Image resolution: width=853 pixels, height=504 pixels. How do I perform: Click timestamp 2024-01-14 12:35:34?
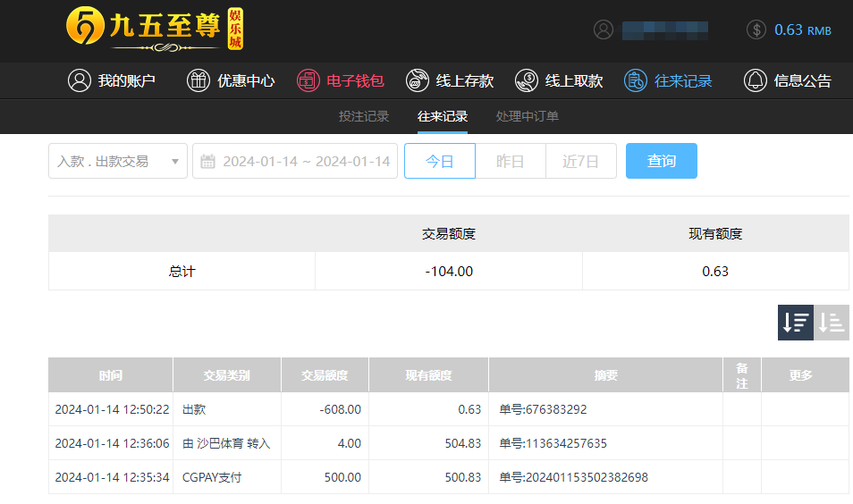coord(112,477)
